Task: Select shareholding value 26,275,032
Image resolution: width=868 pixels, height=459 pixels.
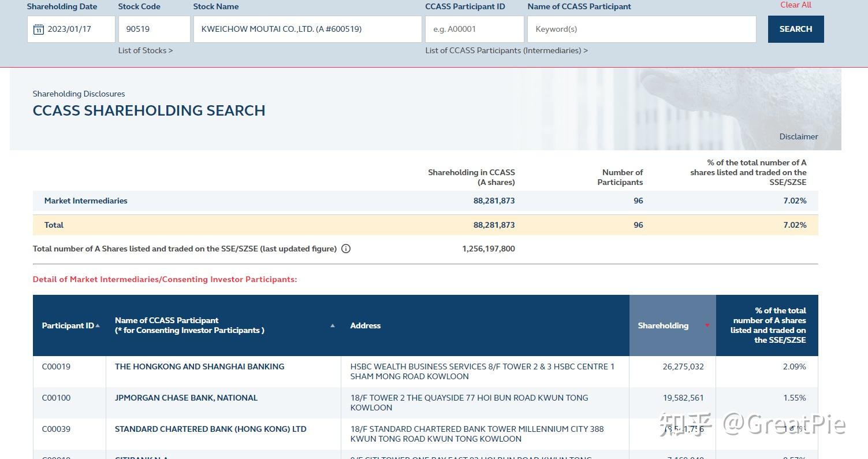Action: (x=683, y=367)
